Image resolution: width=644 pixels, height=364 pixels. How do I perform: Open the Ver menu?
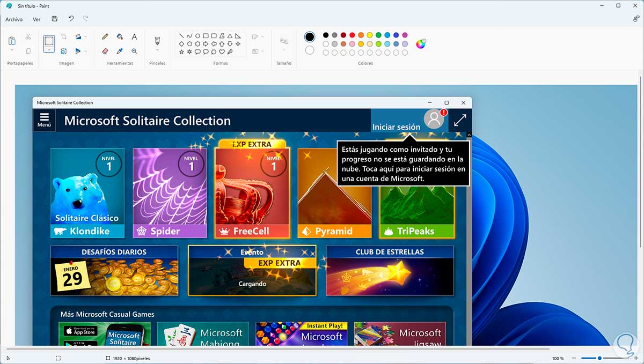tap(36, 19)
